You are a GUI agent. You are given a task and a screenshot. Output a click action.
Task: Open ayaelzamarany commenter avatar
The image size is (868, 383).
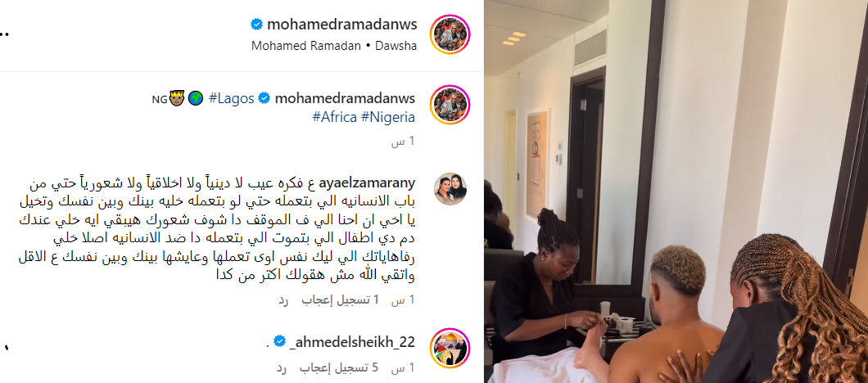point(450,189)
